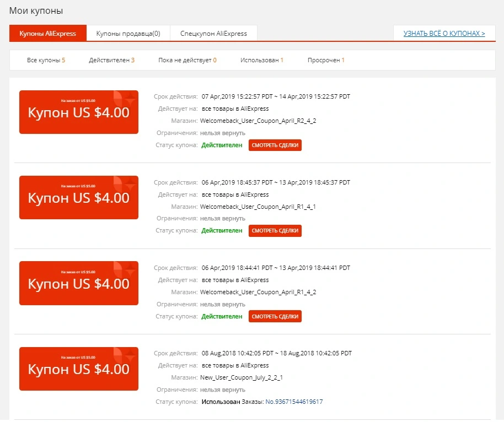
Task: Click the $4.00 coupon card for April_R1_4_1
Action: click(x=79, y=198)
